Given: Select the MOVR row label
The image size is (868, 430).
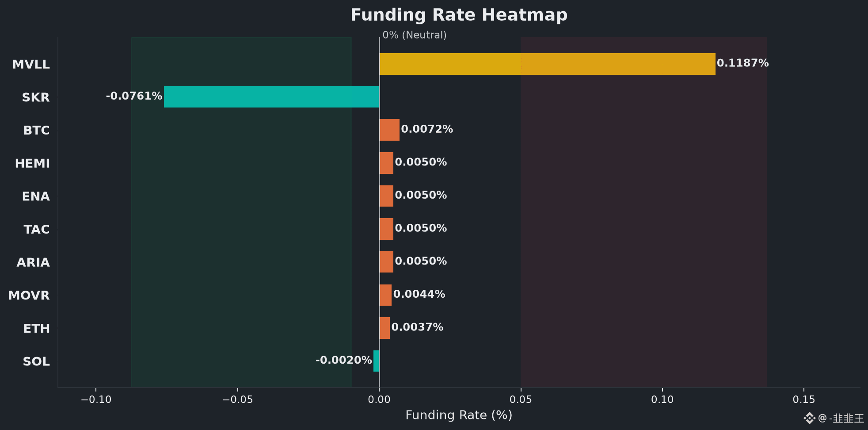Looking at the screenshot, I should coord(29,295).
